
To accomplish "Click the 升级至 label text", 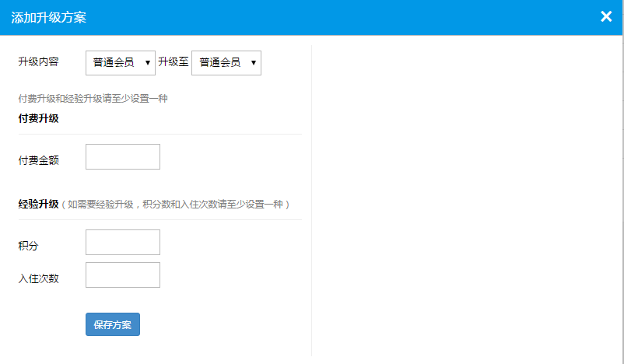I will pyautogui.click(x=174, y=62).
